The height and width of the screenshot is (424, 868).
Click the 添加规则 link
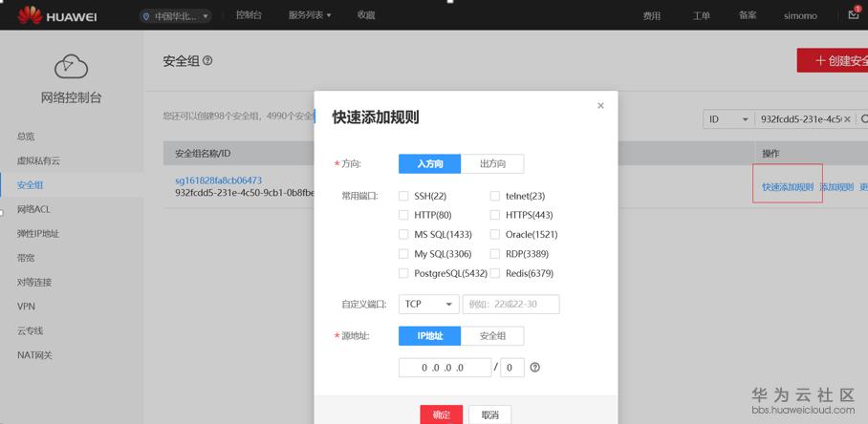click(x=836, y=187)
